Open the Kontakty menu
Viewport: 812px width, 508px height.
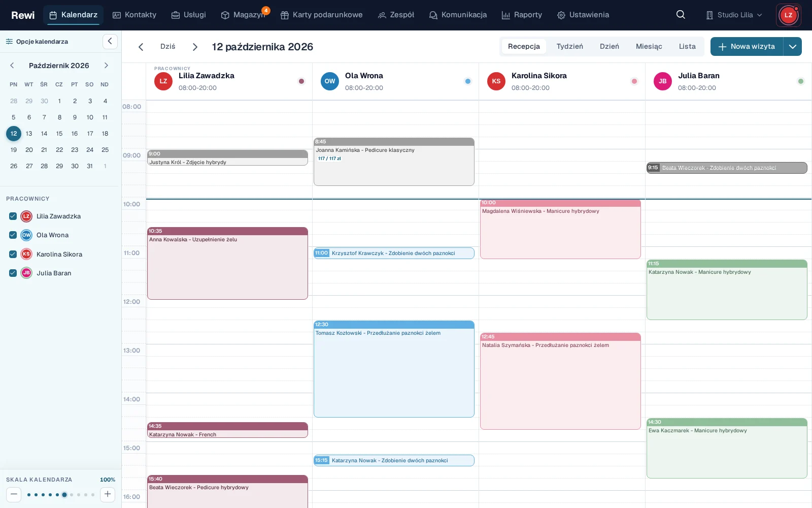point(134,15)
